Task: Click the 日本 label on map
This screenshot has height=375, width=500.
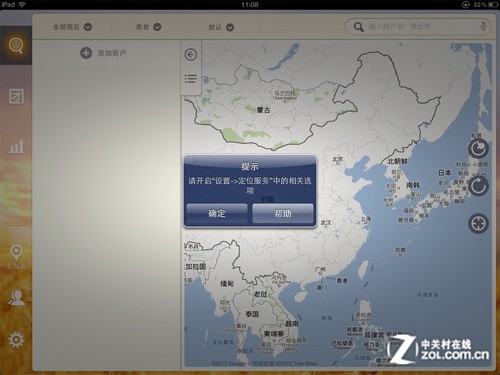Action: pyautogui.click(x=445, y=172)
